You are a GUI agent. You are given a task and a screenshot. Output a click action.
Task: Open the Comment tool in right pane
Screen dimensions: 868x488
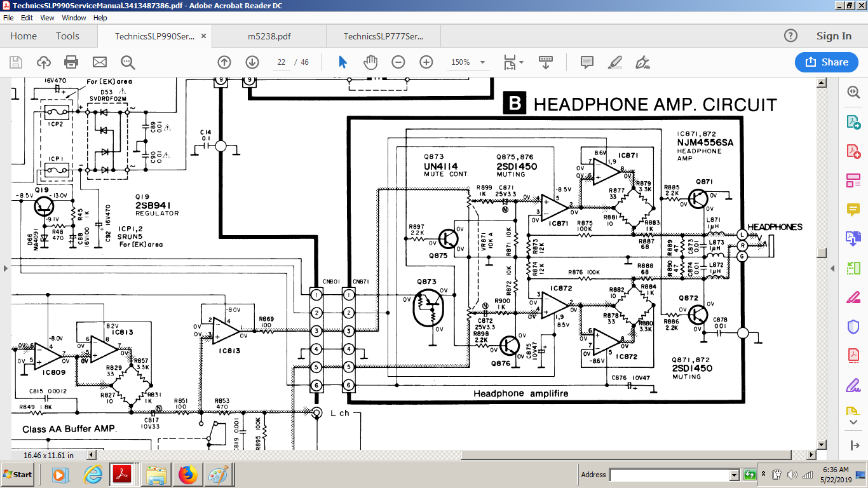(853, 209)
